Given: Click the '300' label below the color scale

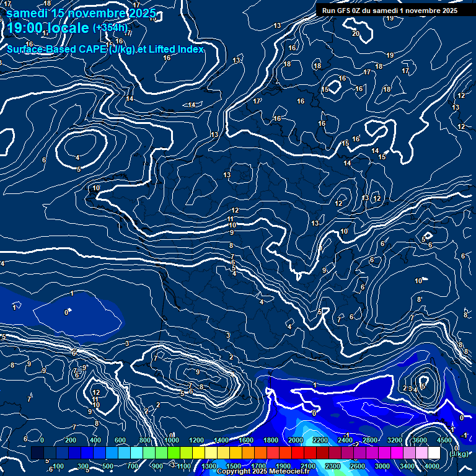Looking at the screenshot, I should (83, 466).
